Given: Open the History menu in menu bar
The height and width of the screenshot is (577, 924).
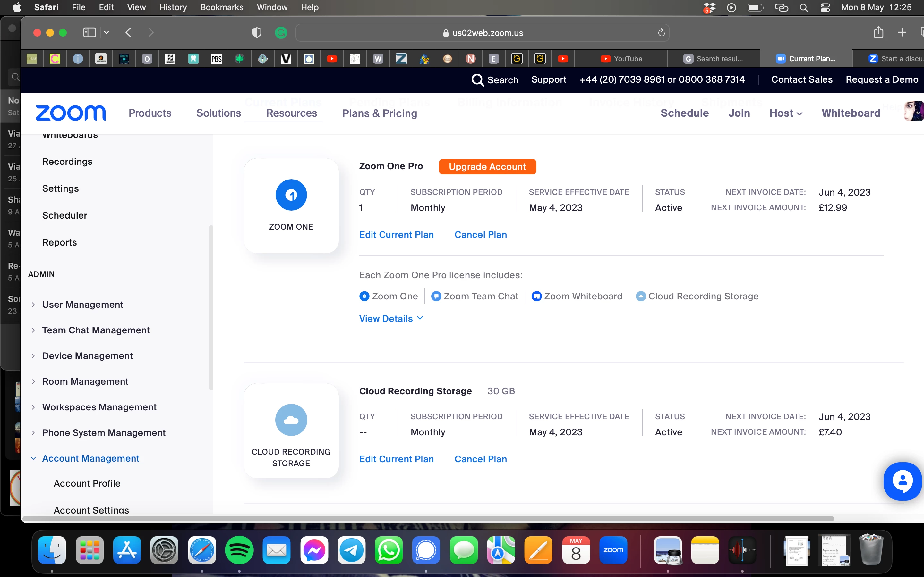Looking at the screenshot, I should tap(173, 7).
